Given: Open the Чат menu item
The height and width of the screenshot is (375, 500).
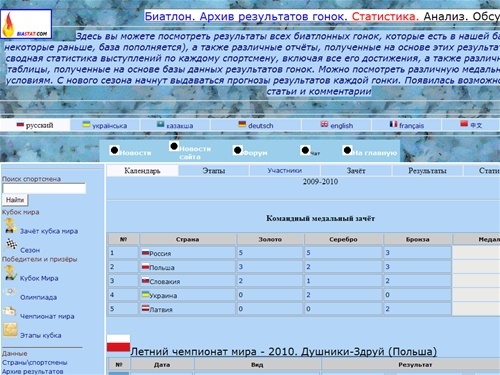Looking at the screenshot, I should [x=315, y=153].
